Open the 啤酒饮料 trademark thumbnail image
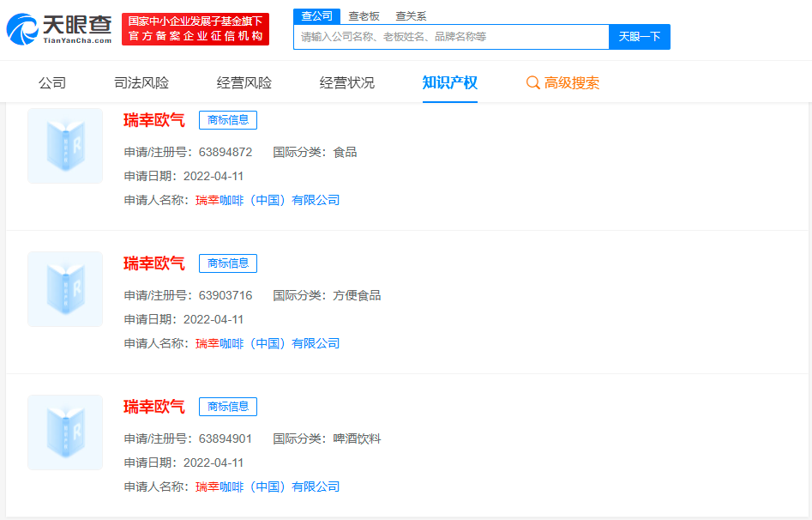This screenshot has width=812, height=520. 65,432
